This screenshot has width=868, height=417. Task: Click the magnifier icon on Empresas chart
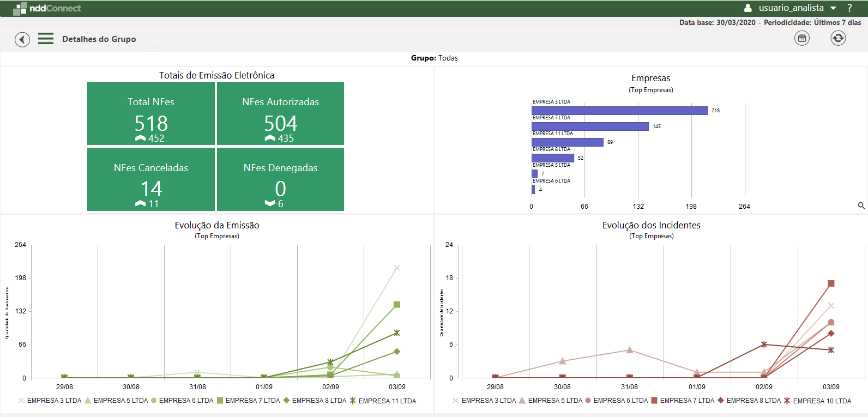click(861, 206)
